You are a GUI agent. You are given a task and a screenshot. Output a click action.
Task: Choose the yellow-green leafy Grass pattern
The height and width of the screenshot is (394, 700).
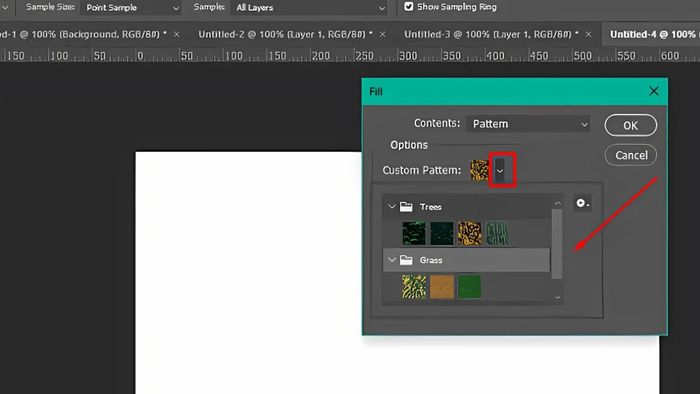click(x=414, y=286)
